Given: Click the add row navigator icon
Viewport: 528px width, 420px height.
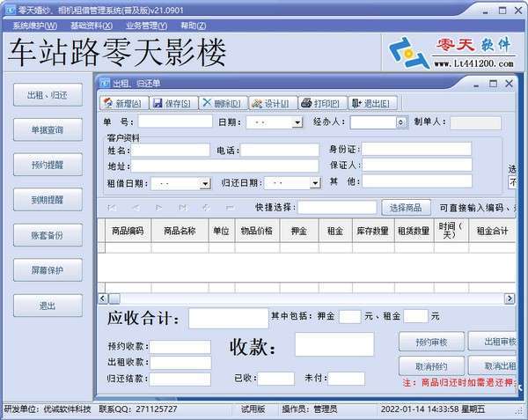Looking at the screenshot, I should [207, 208].
